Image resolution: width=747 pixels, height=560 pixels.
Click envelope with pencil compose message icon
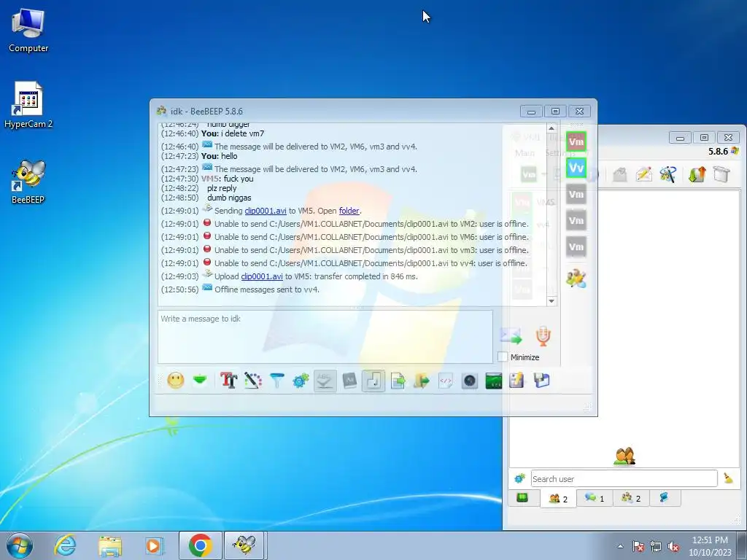(643, 174)
